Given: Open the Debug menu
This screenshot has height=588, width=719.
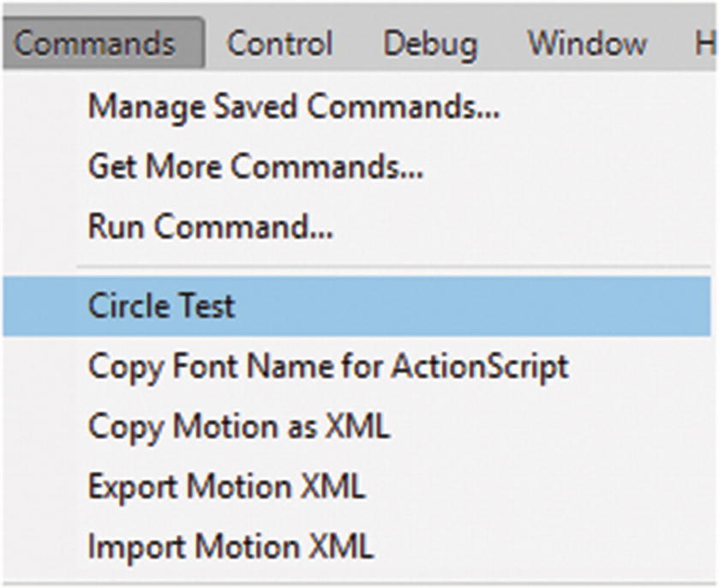Looking at the screenshot, I should pyautogui.click(x=430, y=43).
